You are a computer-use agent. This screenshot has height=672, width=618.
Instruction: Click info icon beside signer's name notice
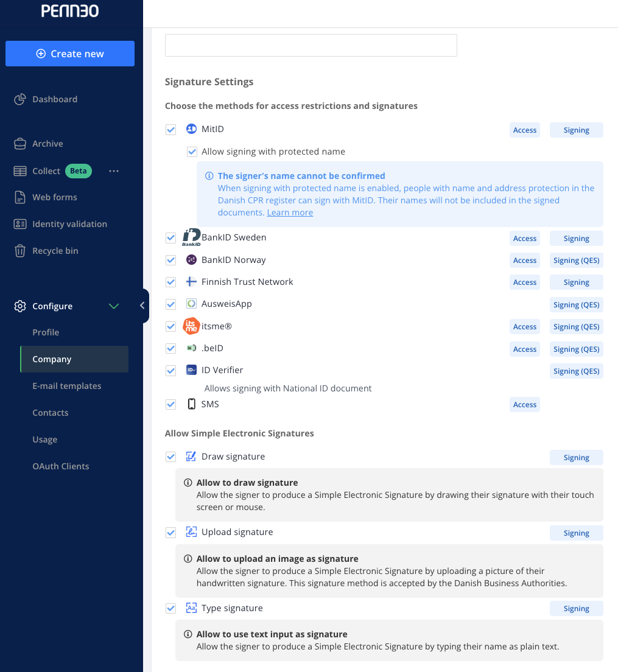[209, 176]
